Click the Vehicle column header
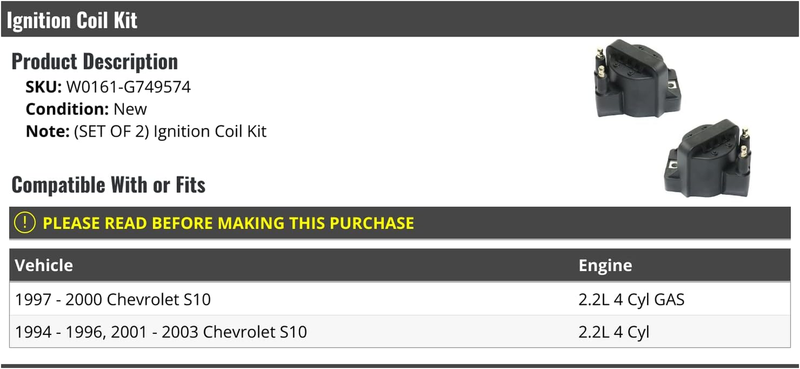This screenshot has width=800, height=369. click(x=43, y=265)
